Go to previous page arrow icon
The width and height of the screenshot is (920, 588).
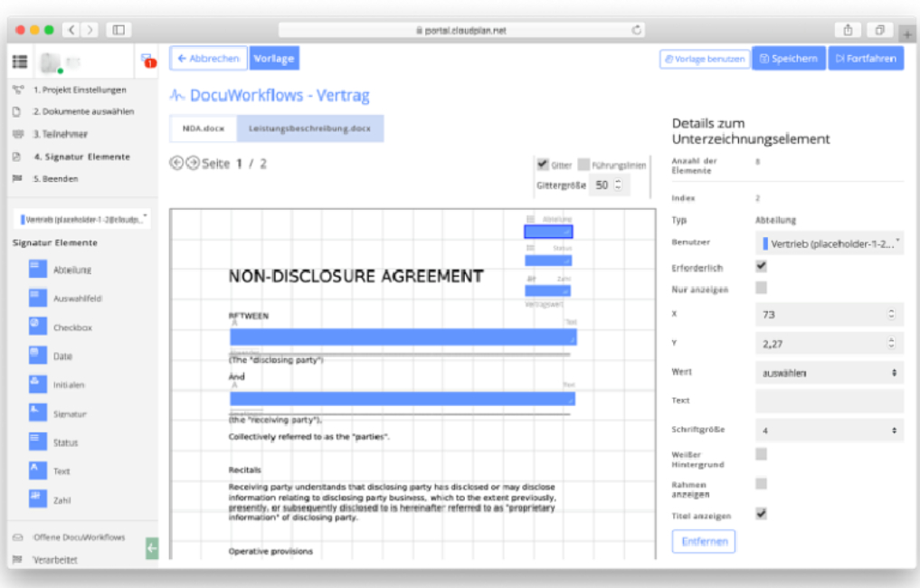pos(176,163)
